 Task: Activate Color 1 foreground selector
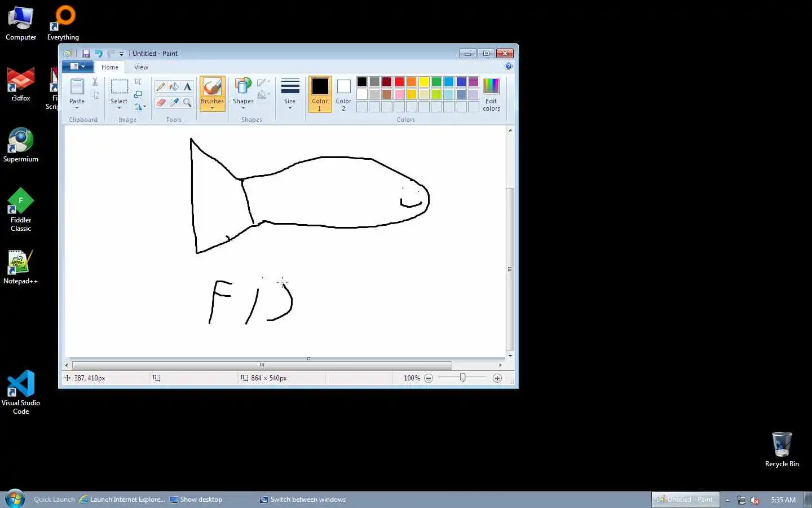pos(320,94)
